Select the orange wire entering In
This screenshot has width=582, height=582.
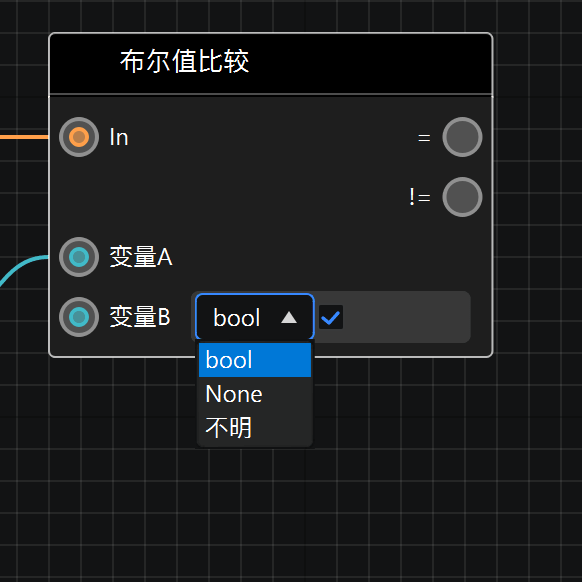[x=24, y=137]
